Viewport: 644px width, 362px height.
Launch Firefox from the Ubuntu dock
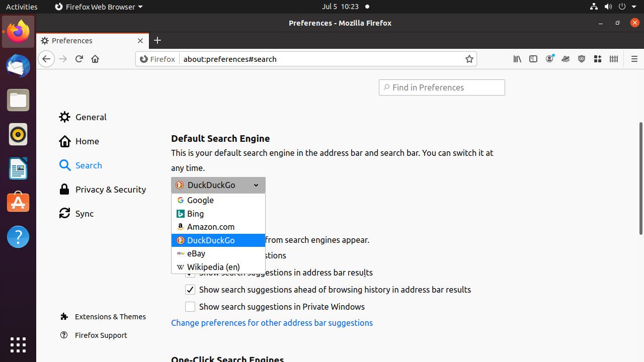point(18,32)
